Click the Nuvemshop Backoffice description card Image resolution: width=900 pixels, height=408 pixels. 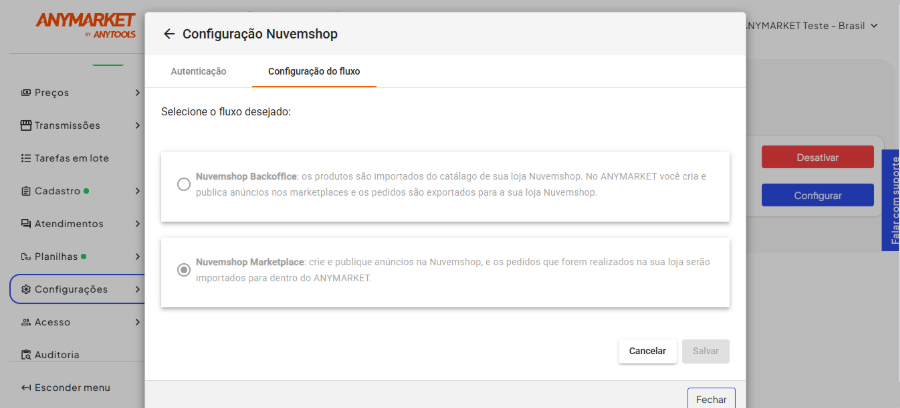[x=445, y=186]
